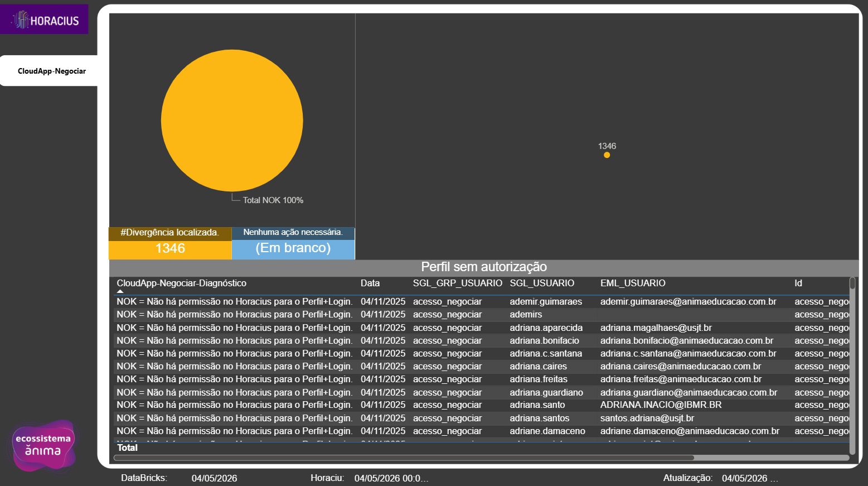Select the adriana.freitas user cell
The height and width of the screenshot is (486, 868).
click(x=539, y=379)
